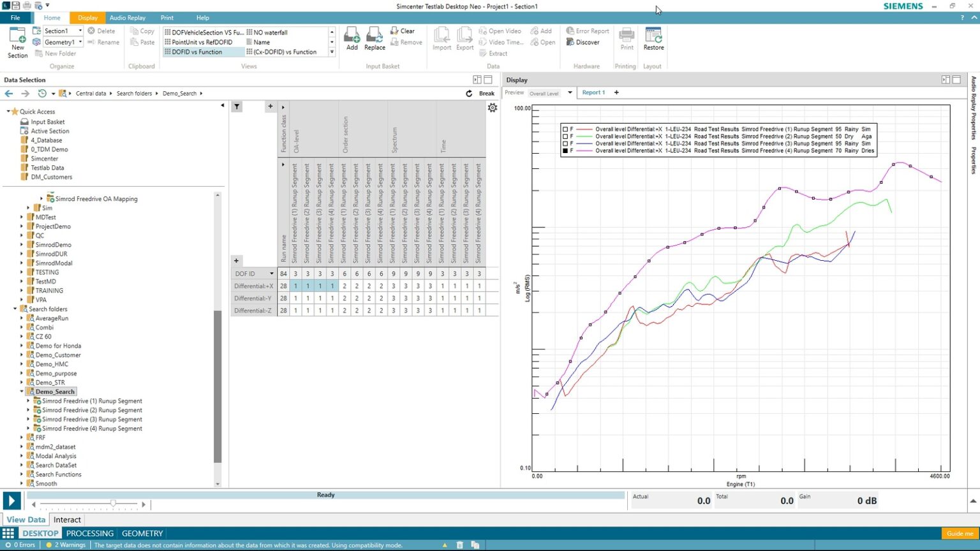Create a New Section
The image size is (980, 551).
pos(17,42)
